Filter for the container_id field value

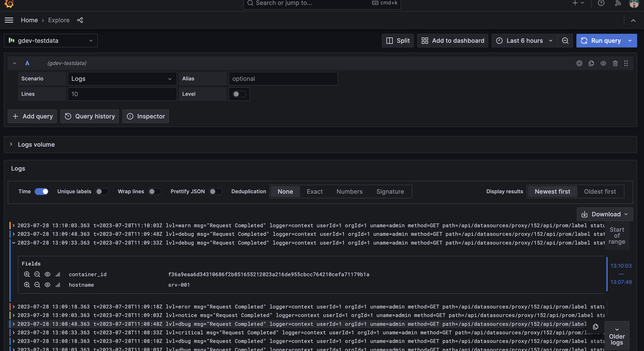27,274
